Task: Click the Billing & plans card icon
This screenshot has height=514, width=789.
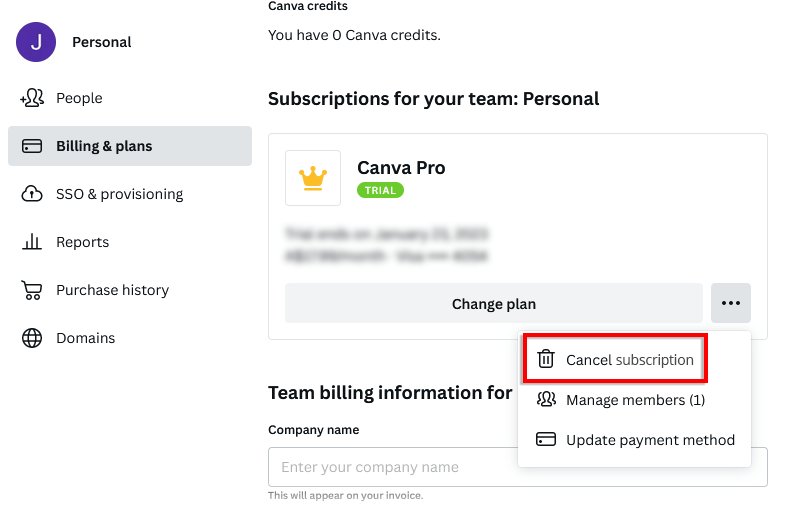Action: click(x=32, y=146)
